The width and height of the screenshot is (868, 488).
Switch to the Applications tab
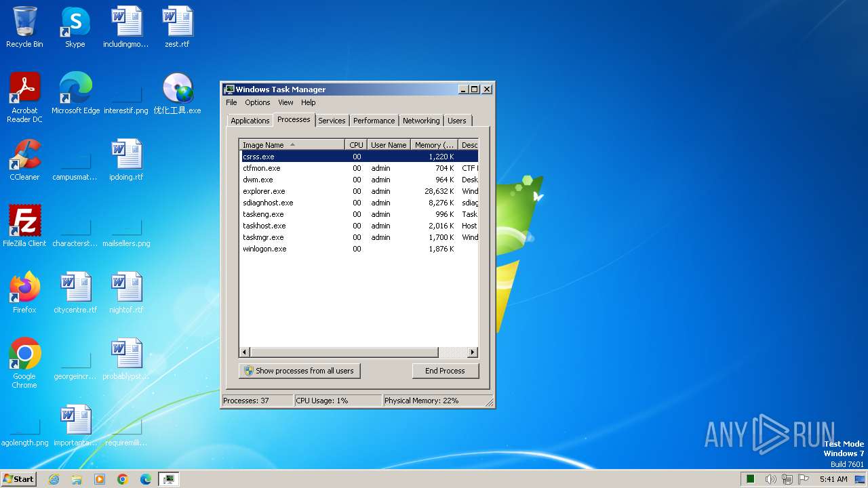250,121
